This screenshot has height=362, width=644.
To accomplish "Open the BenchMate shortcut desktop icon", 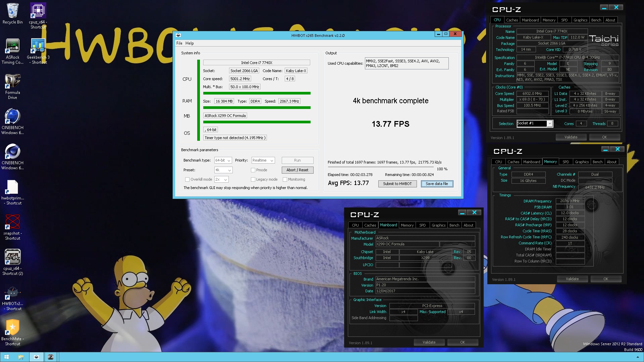I will pos(12,333).
